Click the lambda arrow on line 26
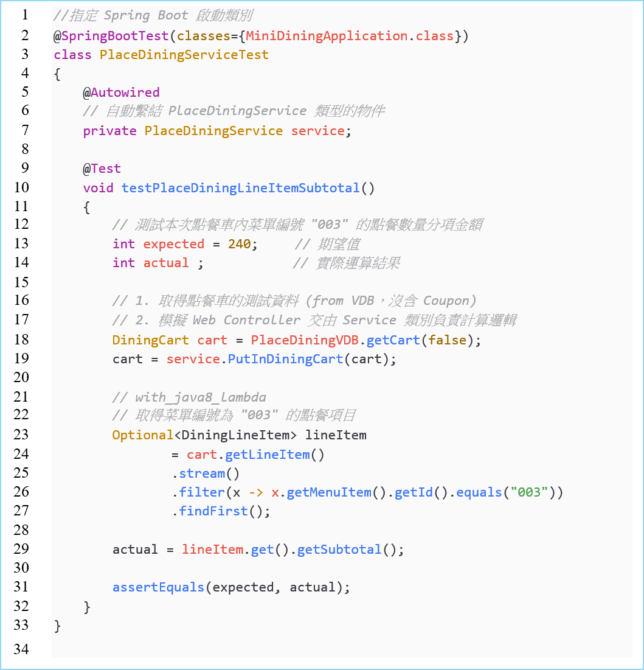 coord(256,492)
